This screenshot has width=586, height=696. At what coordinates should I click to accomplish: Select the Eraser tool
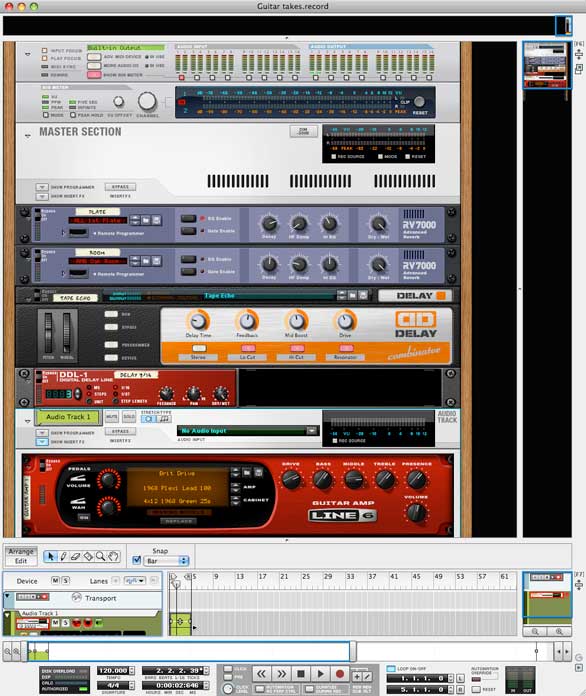76,556
